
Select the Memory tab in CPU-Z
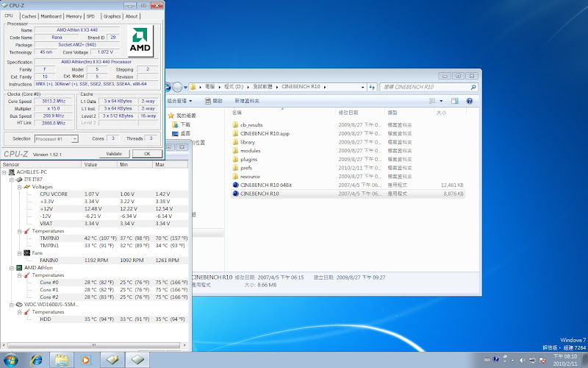(73, 16)
